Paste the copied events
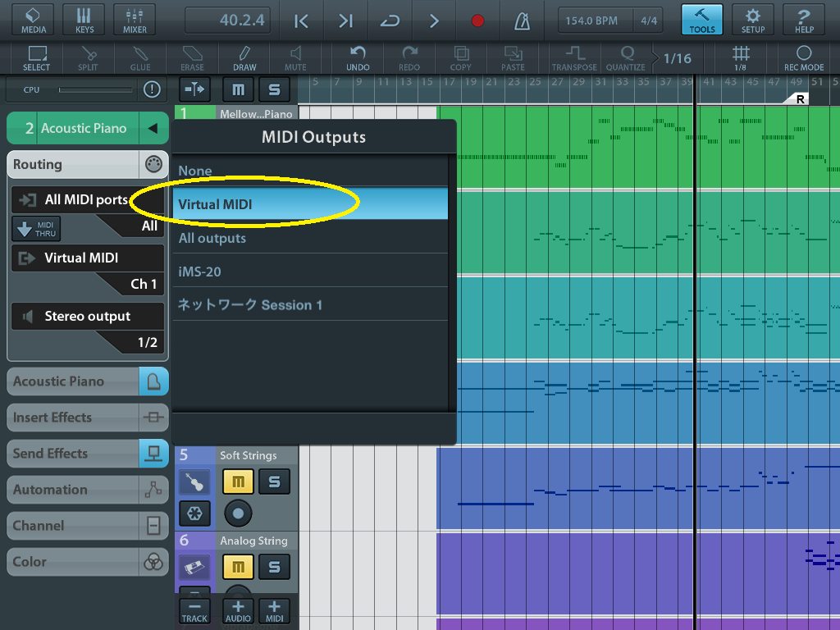Image resolution: width=840 pixels, height=630 pixels. point(513,58)
